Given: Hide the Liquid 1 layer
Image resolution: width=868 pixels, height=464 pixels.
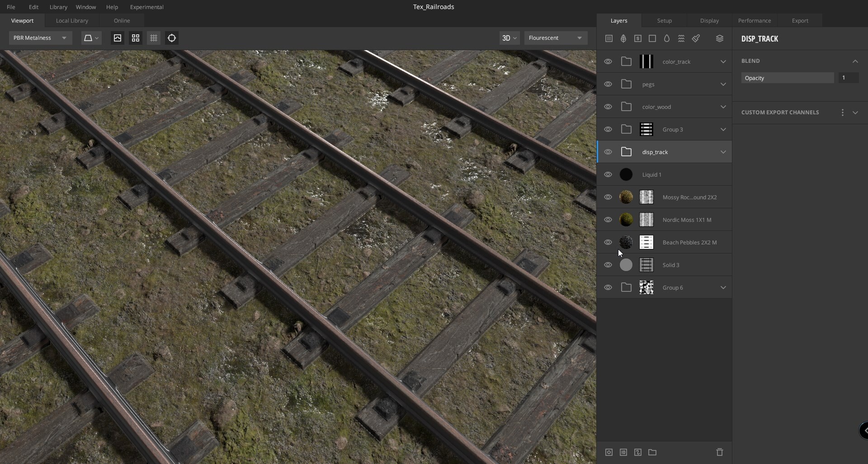Looking at the screenshot, I should pyautogui.click(x=608, y=174).
